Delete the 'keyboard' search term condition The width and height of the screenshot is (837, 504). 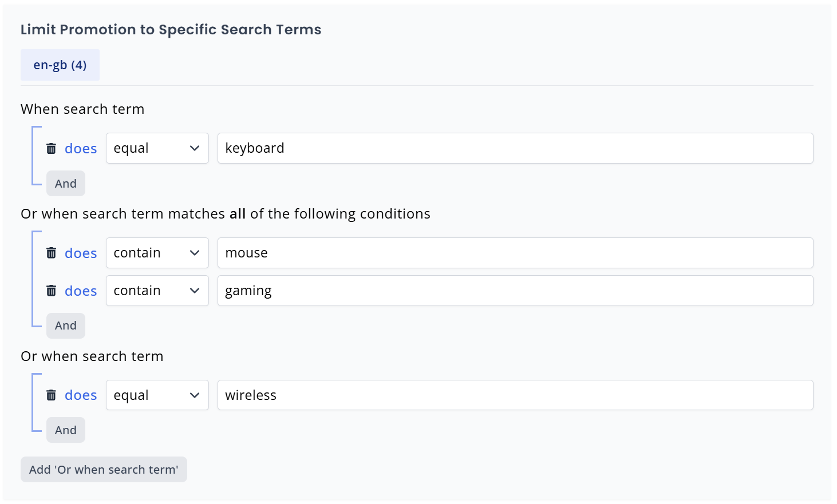51,148
